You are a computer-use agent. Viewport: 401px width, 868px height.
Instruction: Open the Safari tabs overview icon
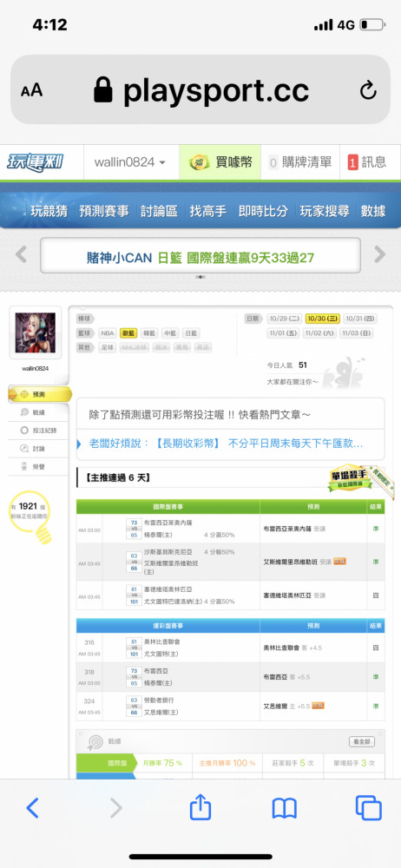(x=368, y=807)
